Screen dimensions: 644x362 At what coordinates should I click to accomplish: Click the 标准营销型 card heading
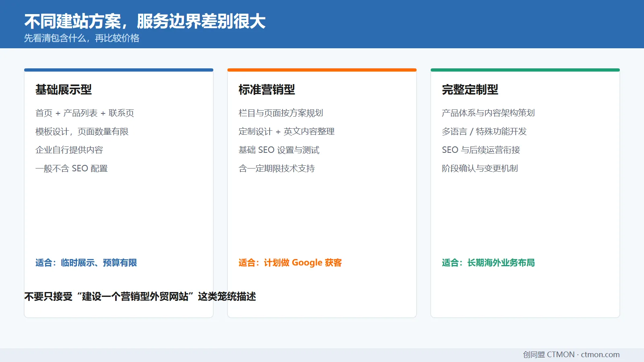pyautogui.click(x=267, y=90)
